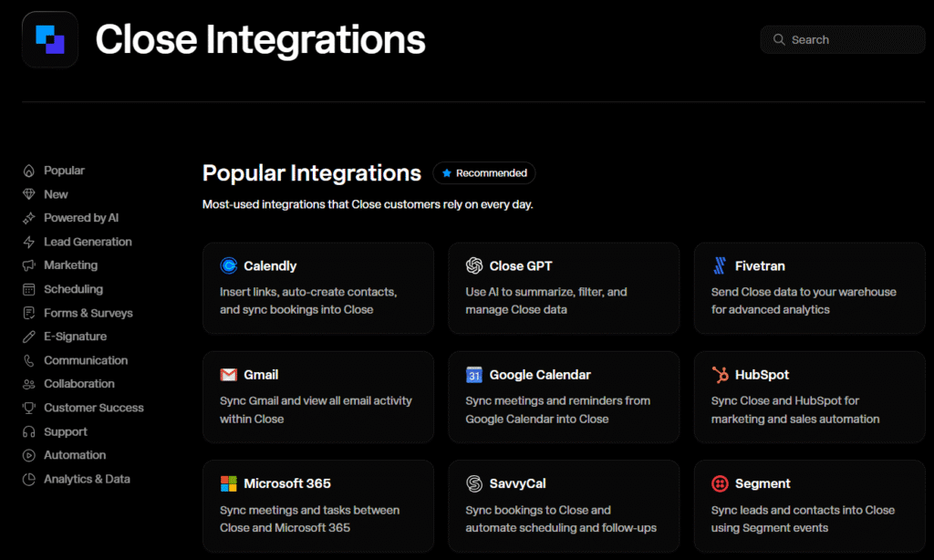Open the Customer Success category link

(x=93, y=408)
